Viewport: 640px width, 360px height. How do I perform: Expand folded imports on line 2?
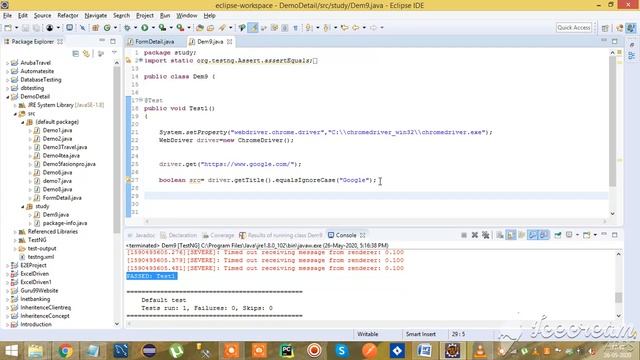141,60
